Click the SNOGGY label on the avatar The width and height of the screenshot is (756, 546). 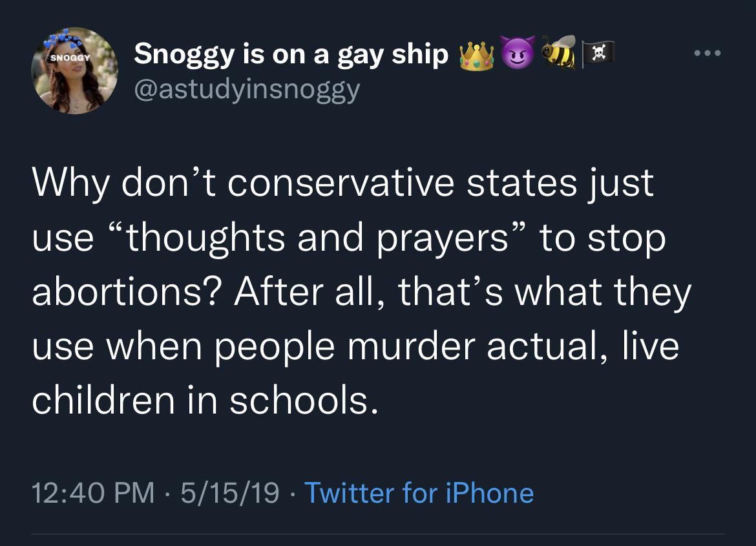tap(70, 58)
